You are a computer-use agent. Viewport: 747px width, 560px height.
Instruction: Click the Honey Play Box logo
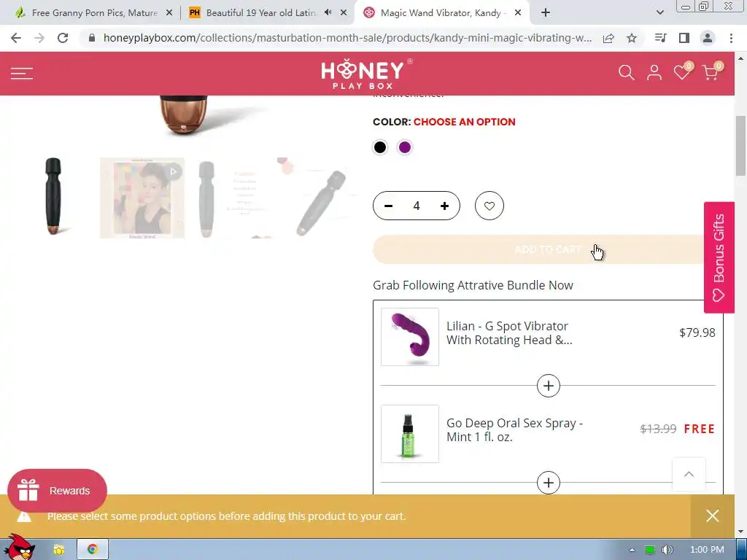pos(366,74)
